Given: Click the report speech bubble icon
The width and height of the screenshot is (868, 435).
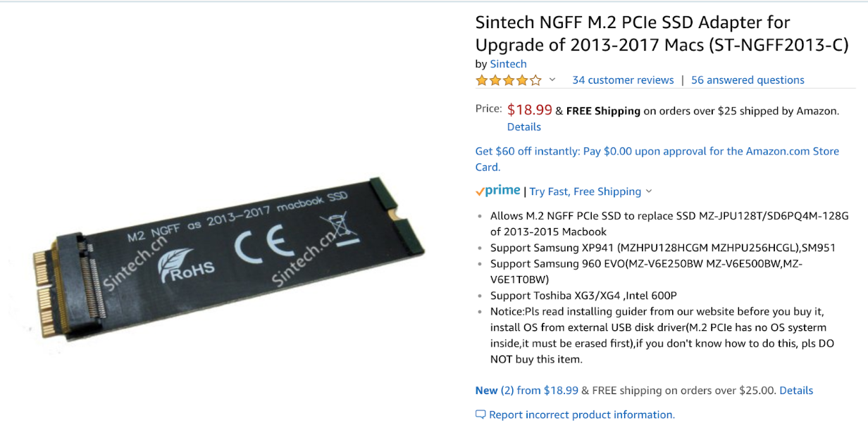Looking at the screenshot, I should tap(480, 415).
